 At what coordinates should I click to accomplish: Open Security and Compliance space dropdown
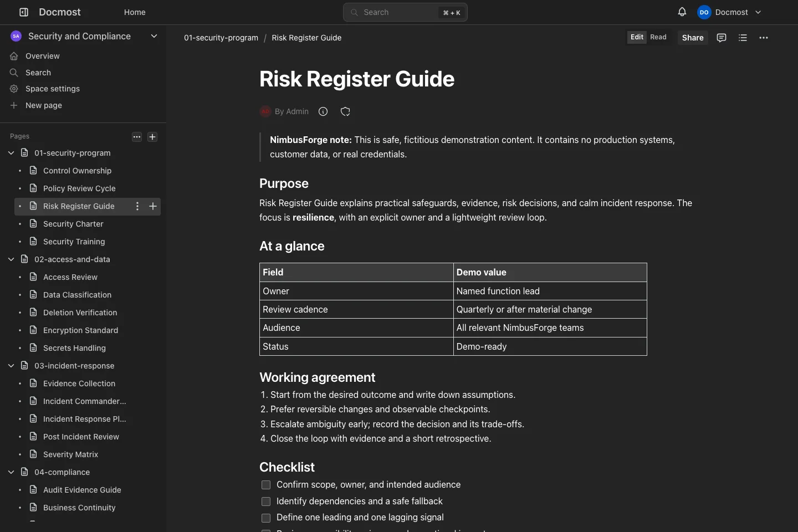[154, 36]
